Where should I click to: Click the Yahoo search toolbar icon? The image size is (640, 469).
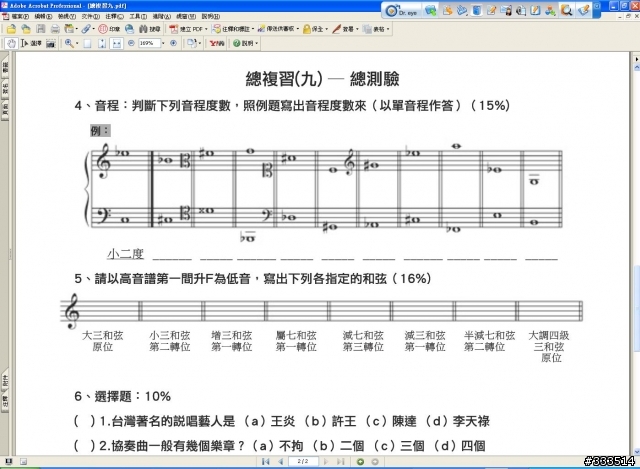click(217, 43)
